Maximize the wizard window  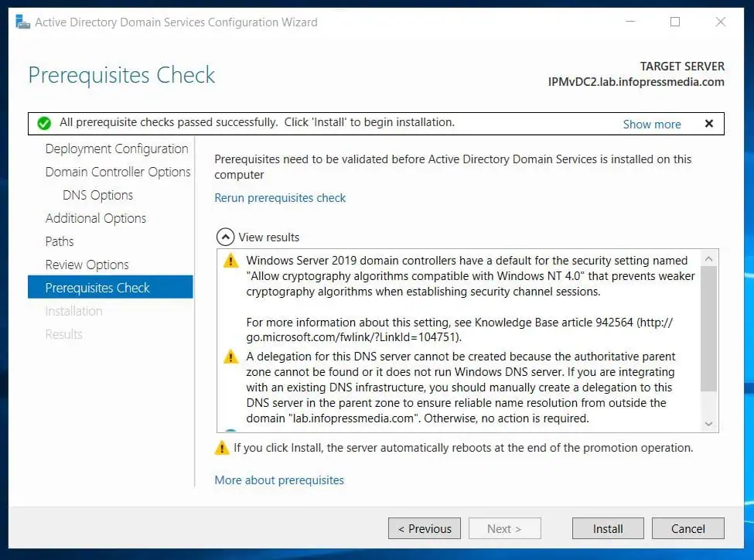click(675, 22)
